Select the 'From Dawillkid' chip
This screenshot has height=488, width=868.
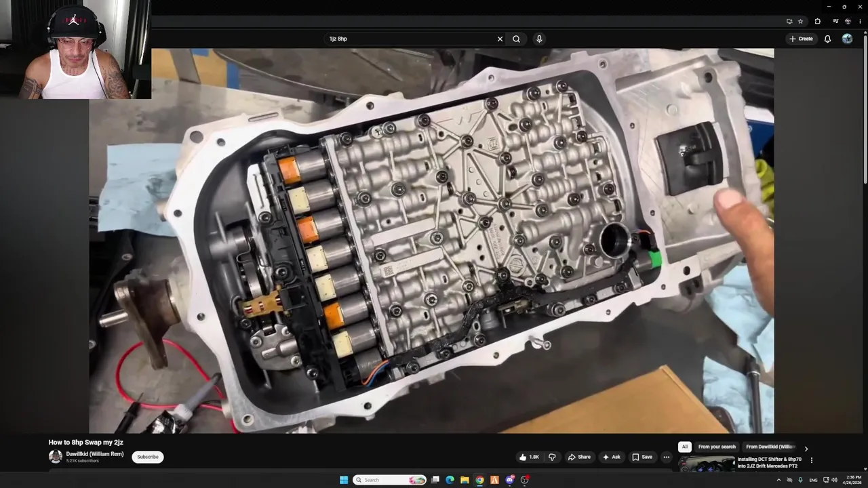pyautogui.click(x=770, y=447)
